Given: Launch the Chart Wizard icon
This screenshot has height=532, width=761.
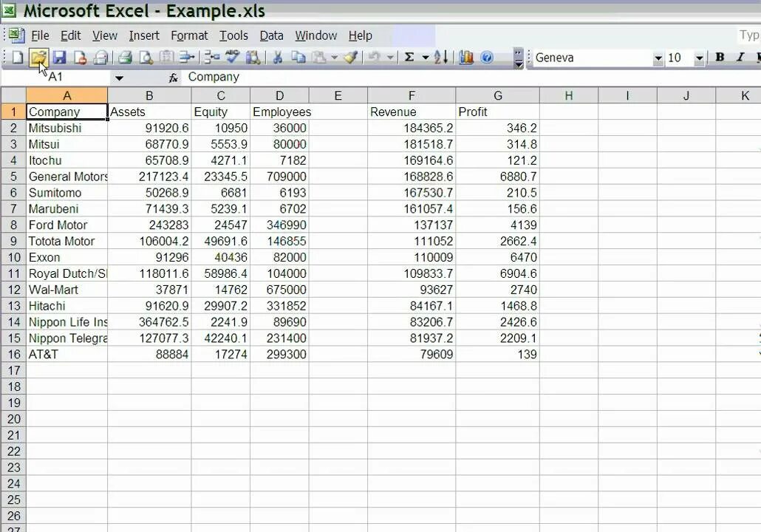Looking at the screenshot, I should point(466,58).
